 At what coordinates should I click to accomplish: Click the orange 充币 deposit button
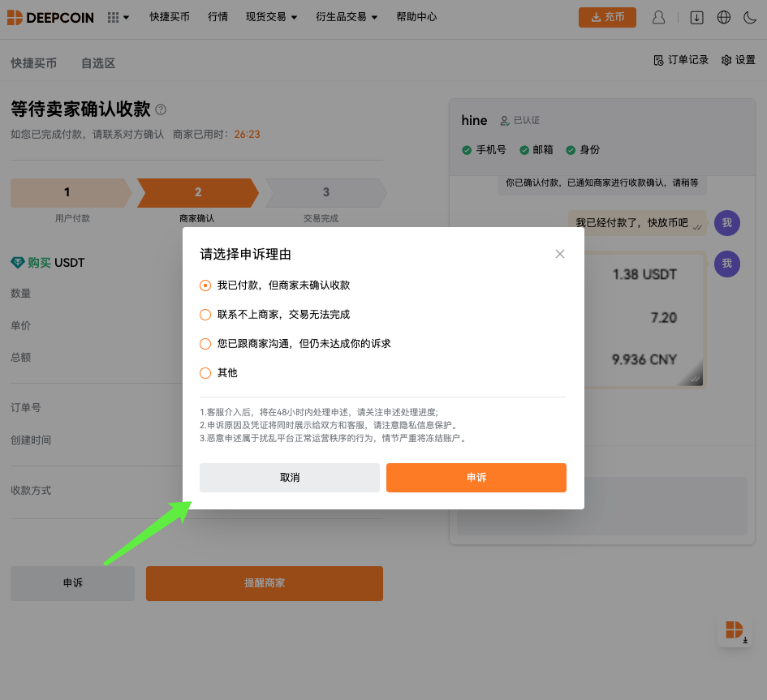(x=607, y=16)
